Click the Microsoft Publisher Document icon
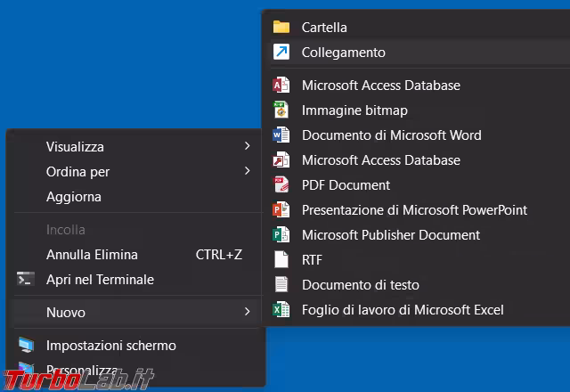The width and height of the screenshot is (570, 392). 281,235
